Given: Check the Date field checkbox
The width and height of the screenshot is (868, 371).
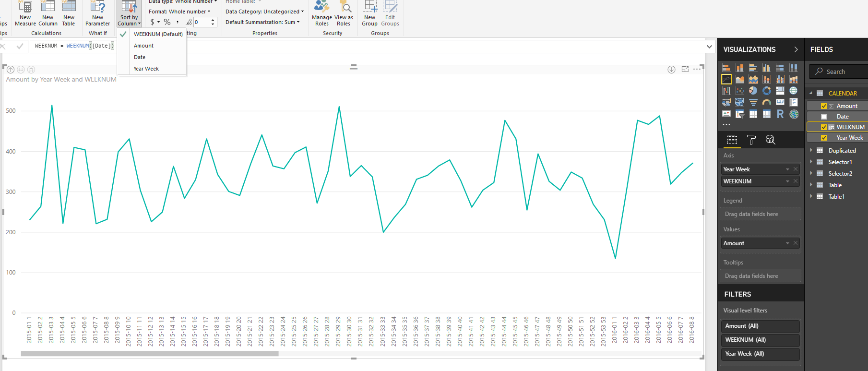Looking at the screenshot, I should coord(824,117).
